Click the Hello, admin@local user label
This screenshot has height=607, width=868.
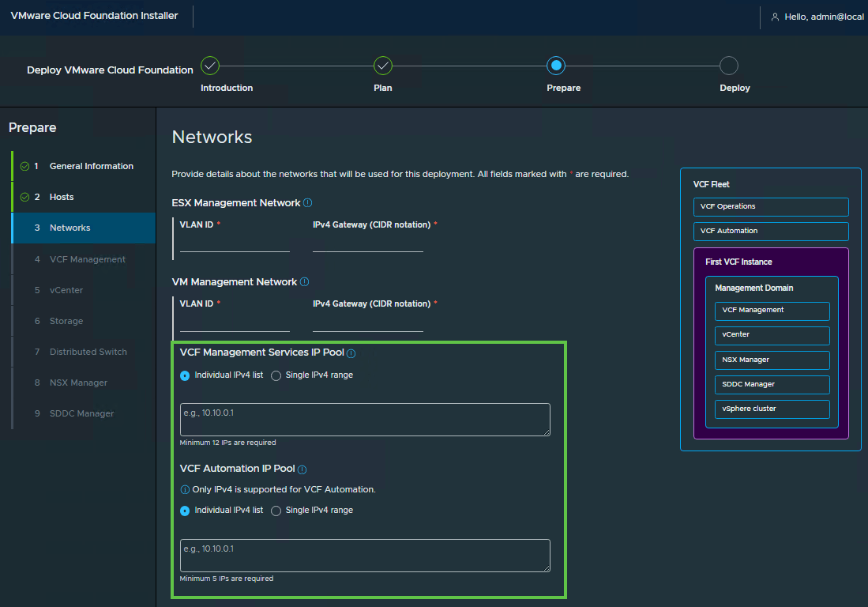[x=824, y=17]
